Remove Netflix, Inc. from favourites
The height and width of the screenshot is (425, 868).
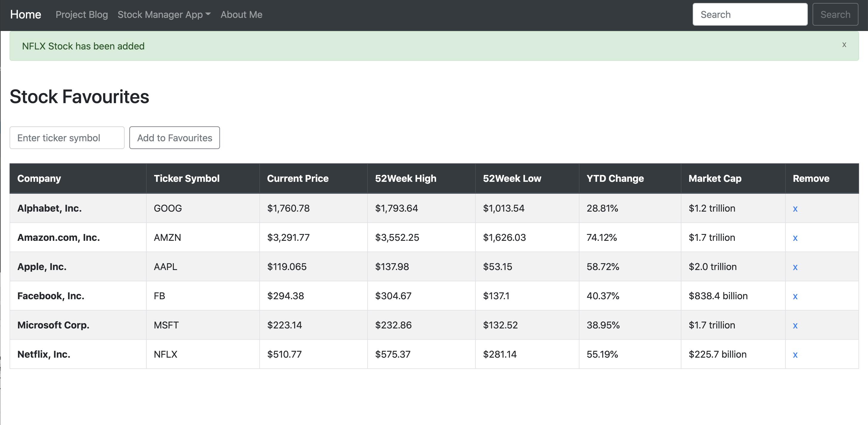[795, 355]
